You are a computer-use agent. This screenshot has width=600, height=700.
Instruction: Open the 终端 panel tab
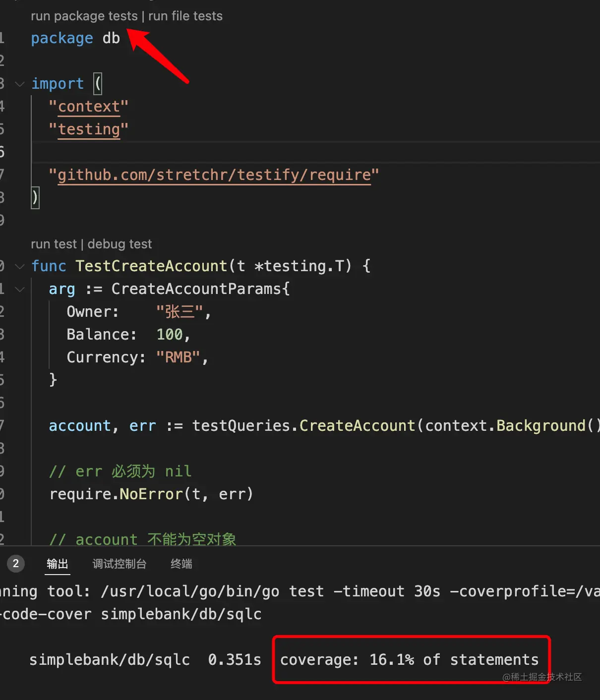[x=181, y=564]
